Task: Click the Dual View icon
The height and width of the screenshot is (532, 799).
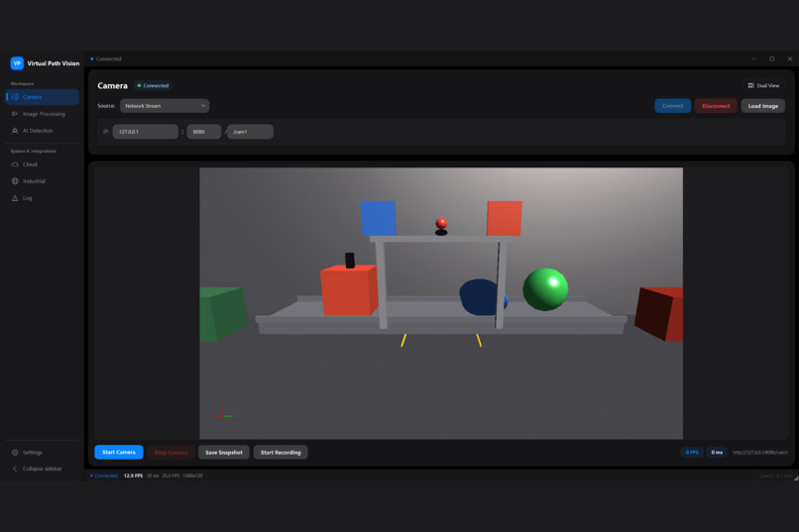Action: coord(750,85)
